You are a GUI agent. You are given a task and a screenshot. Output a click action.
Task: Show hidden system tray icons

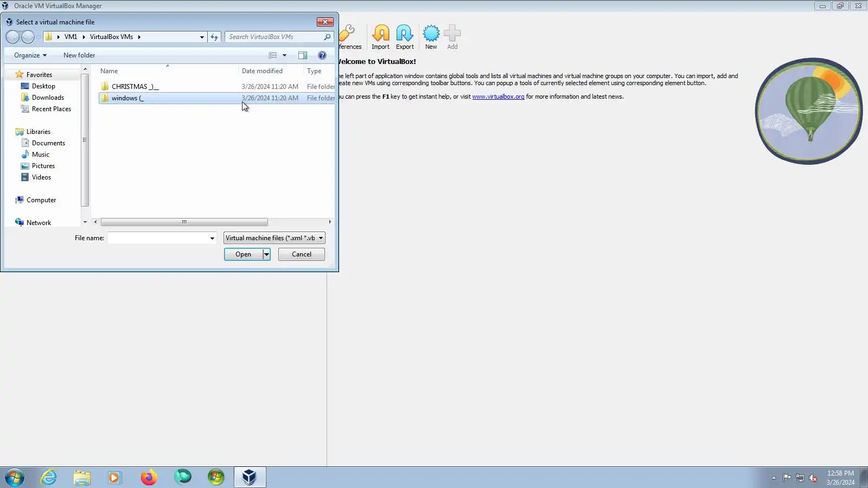(774, 478)
